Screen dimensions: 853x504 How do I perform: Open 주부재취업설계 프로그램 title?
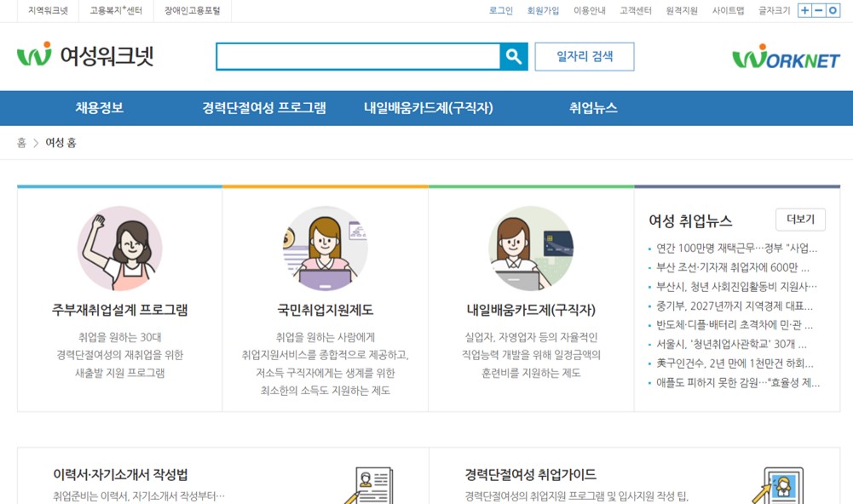[x=119, y=310]
